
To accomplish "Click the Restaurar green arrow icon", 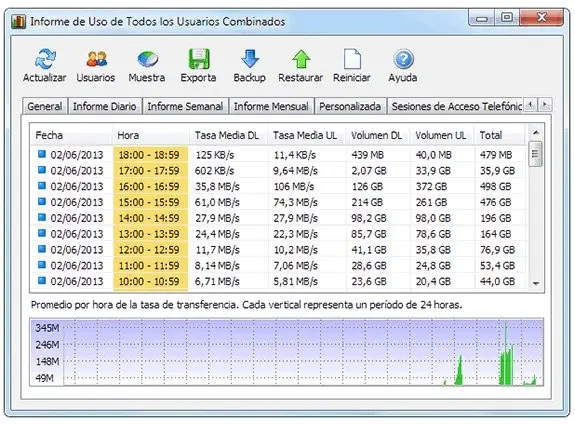I will (x=301, y=59).
